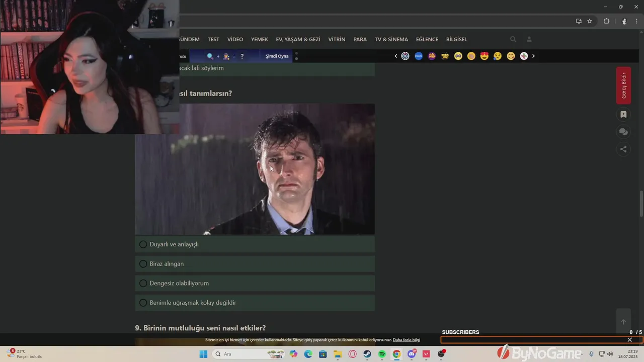644x362 pixels.
Task: Open the weather widget showing 23°C
Action: 24,354
